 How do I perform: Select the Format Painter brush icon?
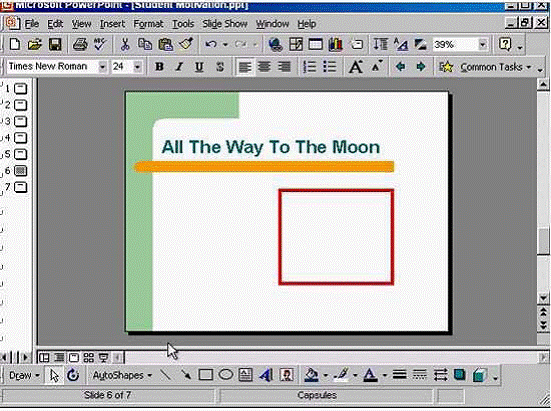pos(186,44)
